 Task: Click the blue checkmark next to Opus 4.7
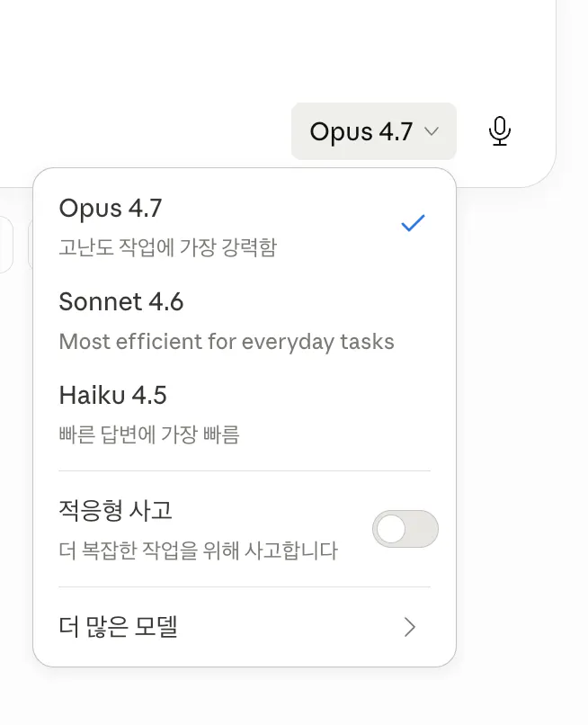413,222
